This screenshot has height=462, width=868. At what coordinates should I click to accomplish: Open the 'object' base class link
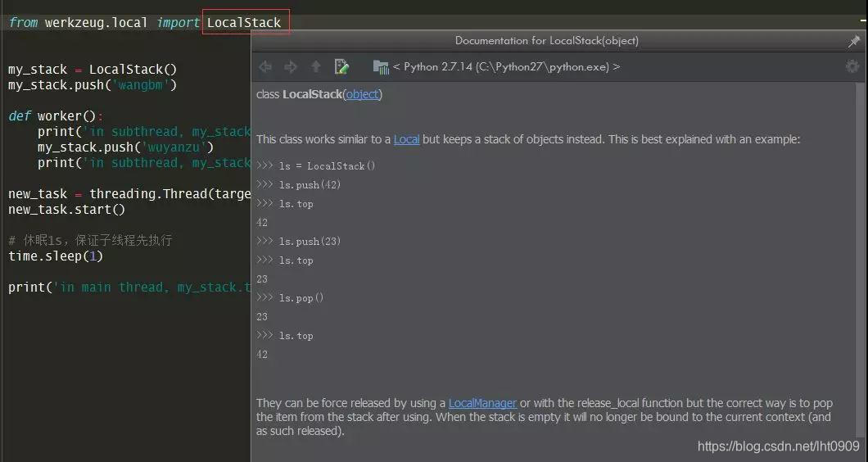point(363,94)
